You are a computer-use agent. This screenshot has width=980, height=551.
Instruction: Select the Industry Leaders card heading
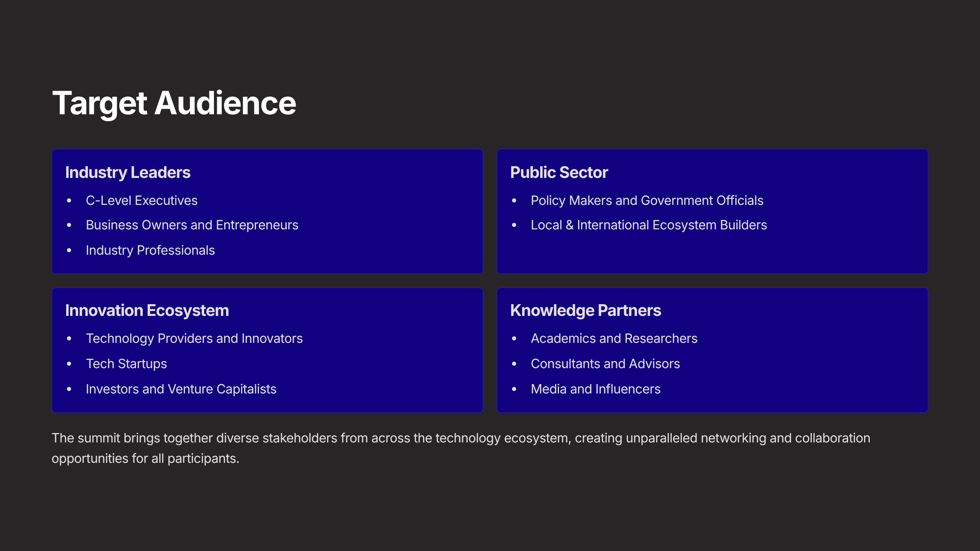click(x=128, y=173)
